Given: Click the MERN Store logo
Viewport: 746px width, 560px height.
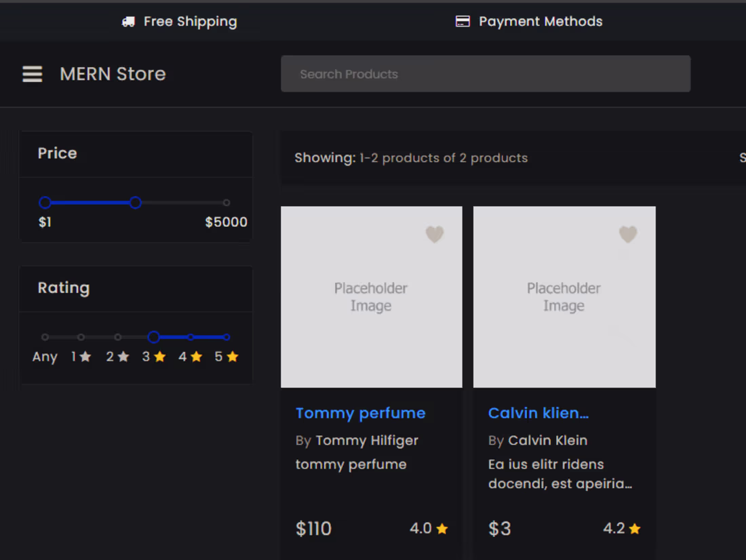Looking at the screenshot, I should click(x=113, y=74).
